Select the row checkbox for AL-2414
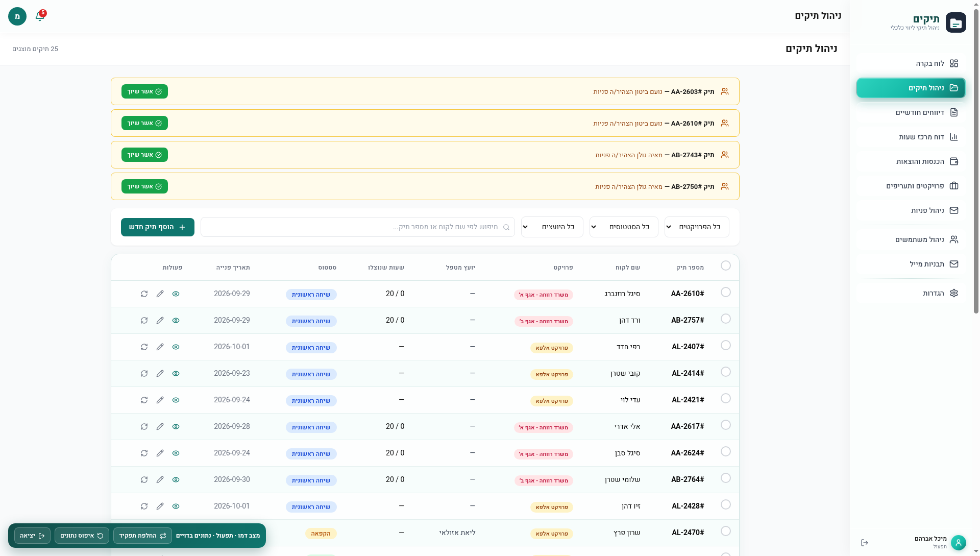This screenshot has width=980, height=556. point(726,372)
